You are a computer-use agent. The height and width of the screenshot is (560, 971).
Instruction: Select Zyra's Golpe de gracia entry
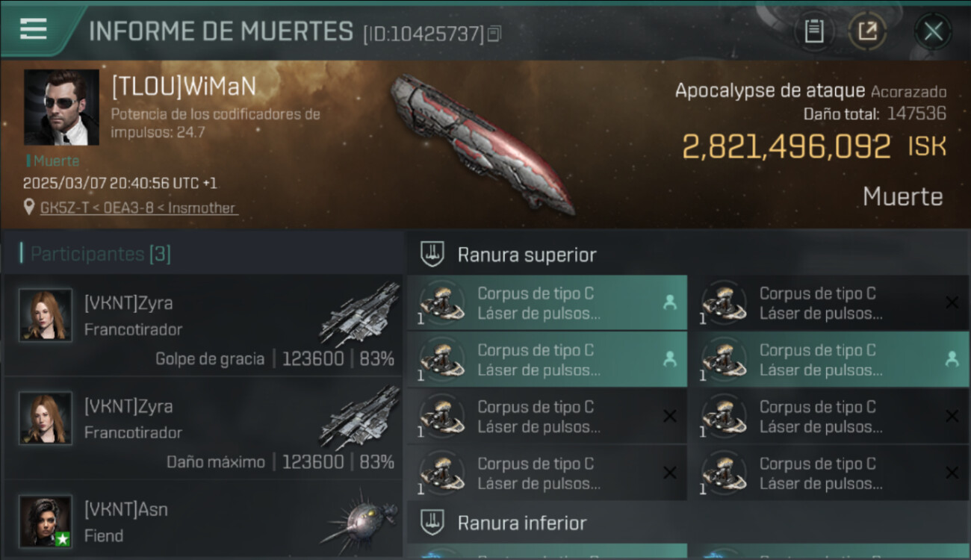tap(202, 326)
